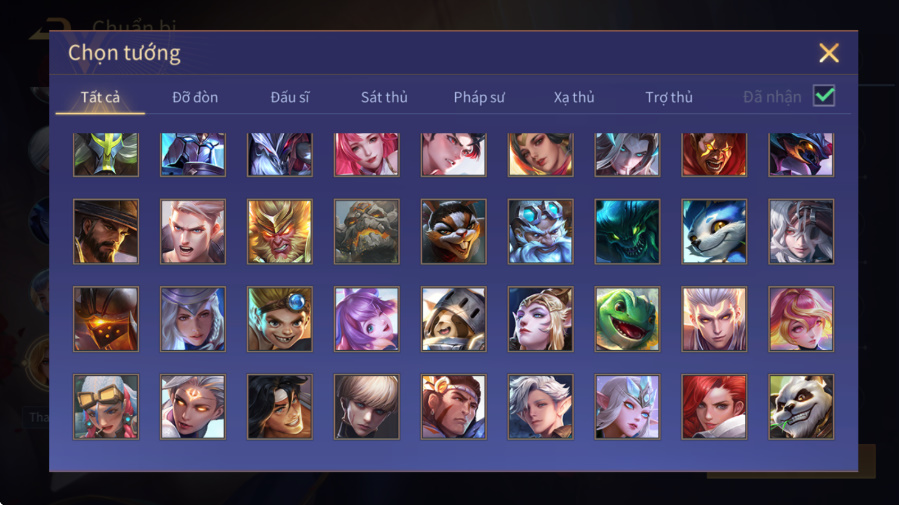Pick the cowboy hat bearded hero

[x=106, y=232]
